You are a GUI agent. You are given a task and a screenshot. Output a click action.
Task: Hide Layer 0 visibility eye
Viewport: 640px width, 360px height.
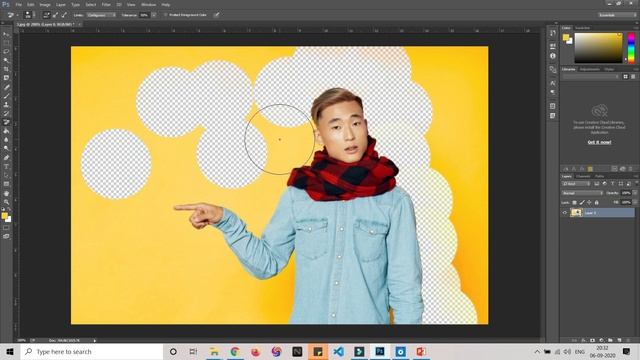[x=565, y=213]
